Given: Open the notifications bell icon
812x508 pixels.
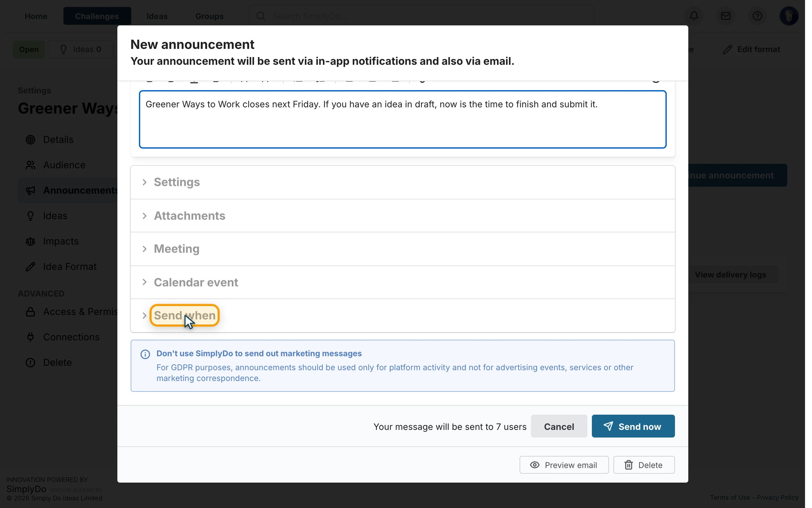Looking at the screenshot, I should pyautogui.click(x=694, y=16).
